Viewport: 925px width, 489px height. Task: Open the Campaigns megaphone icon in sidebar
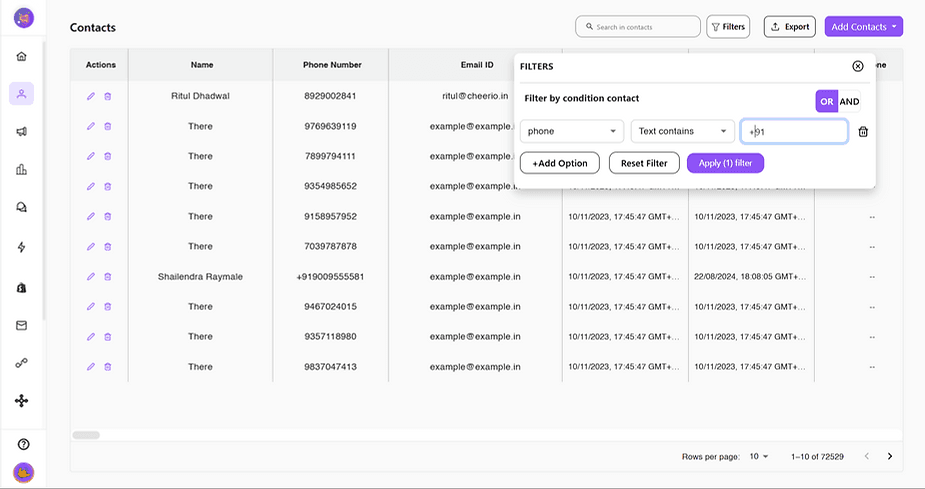(21, 132)
